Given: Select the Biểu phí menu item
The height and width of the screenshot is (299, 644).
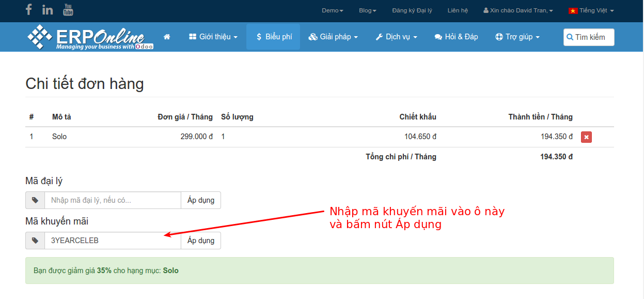Looking at the screenshot, I should [273, 37].
